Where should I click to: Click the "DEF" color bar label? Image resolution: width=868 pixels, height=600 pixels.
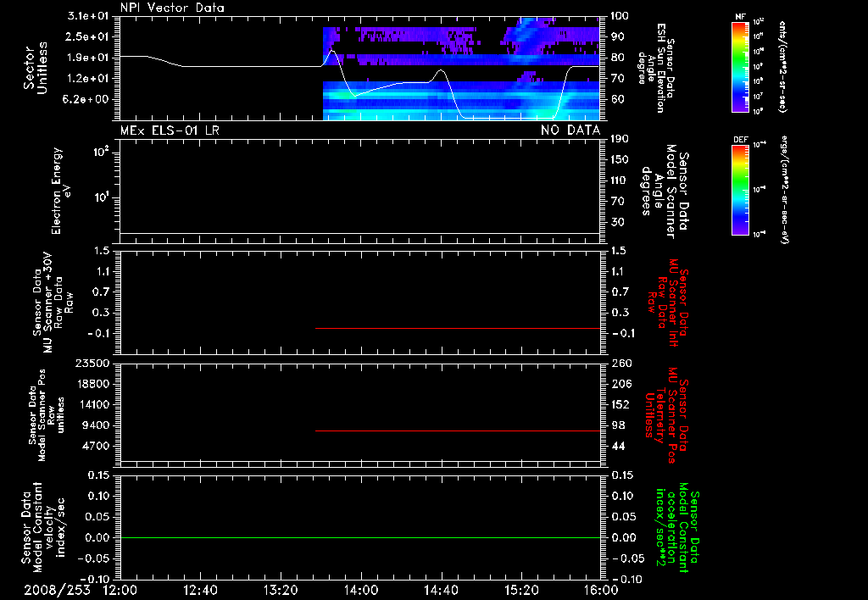tap(740, 140)
